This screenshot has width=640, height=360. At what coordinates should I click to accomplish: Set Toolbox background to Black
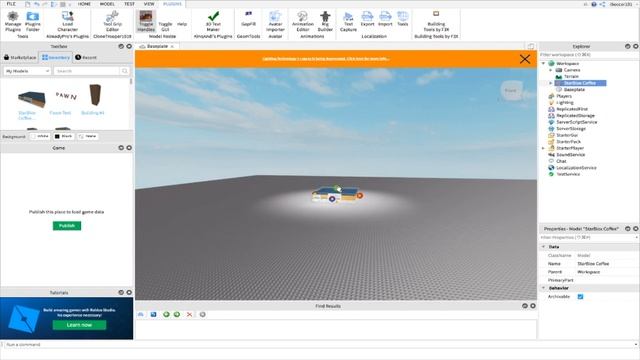click(x=64, y=136)
